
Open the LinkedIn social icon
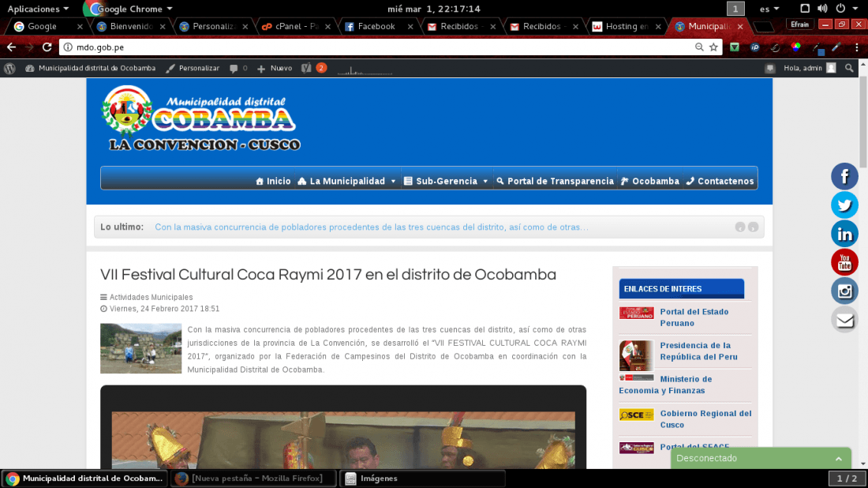[844, 234]
